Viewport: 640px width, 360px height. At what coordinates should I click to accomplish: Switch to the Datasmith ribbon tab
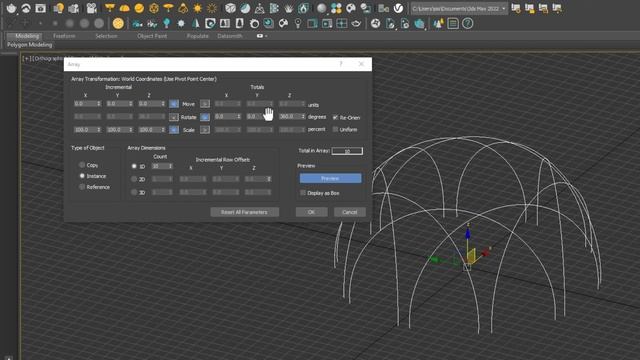(x=230, y=36)
